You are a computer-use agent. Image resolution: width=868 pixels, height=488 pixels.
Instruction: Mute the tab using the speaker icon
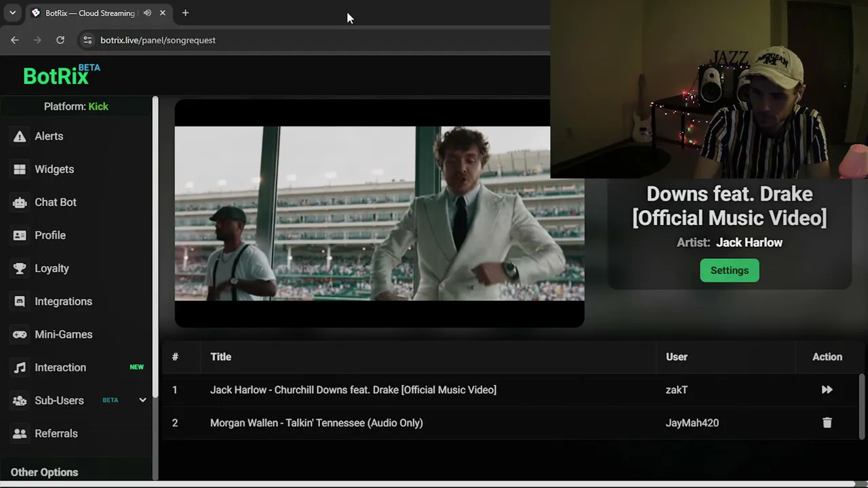[147, 13]
